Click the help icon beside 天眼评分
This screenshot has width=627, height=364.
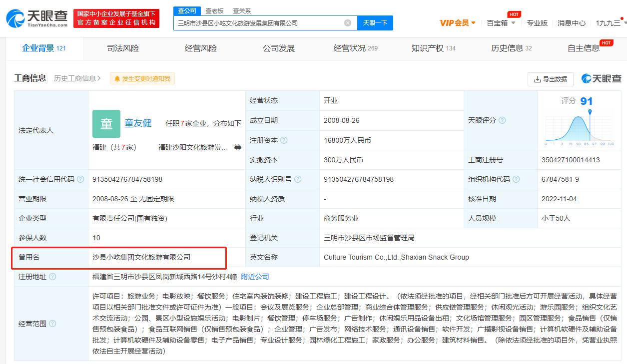point(502,120)
